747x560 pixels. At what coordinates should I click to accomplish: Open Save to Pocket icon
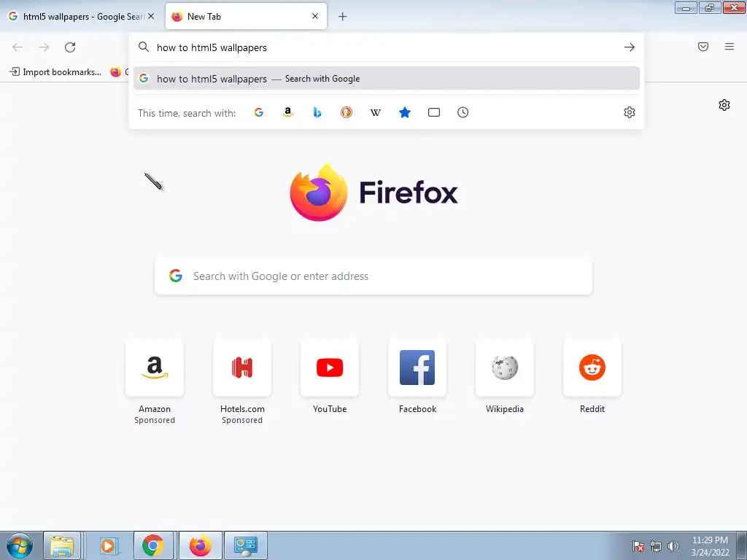[x=703, y=47]
